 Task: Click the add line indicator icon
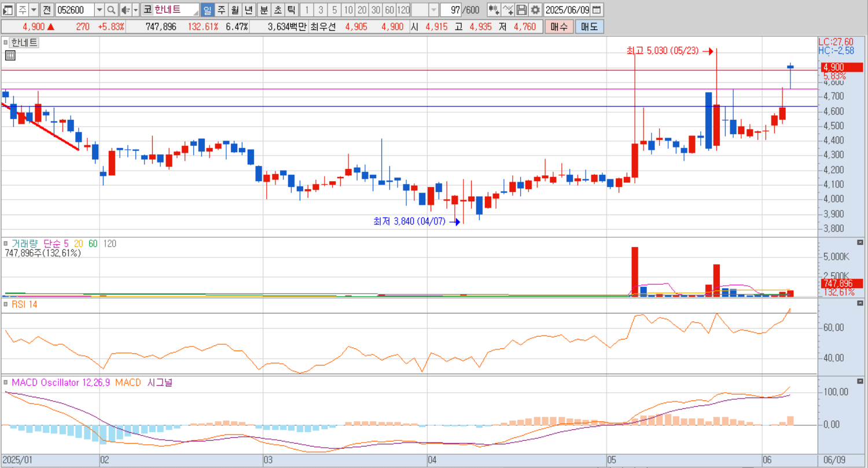tap(507, 10)
